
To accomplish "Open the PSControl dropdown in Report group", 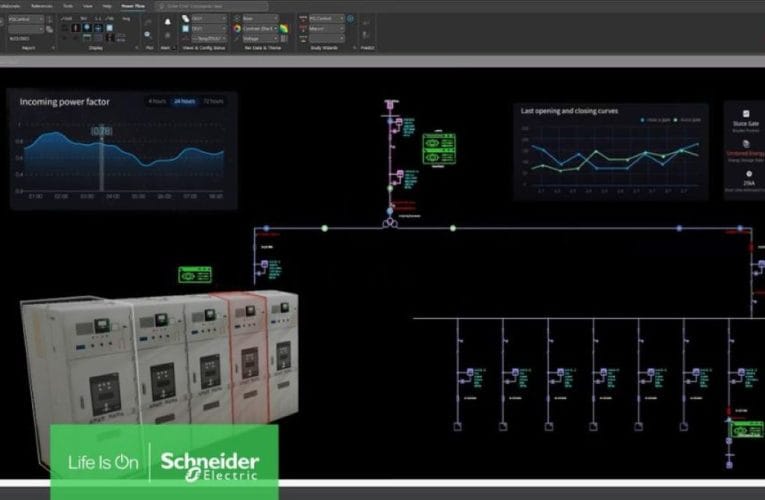I will pyautogui.click(x=24, y=19).
